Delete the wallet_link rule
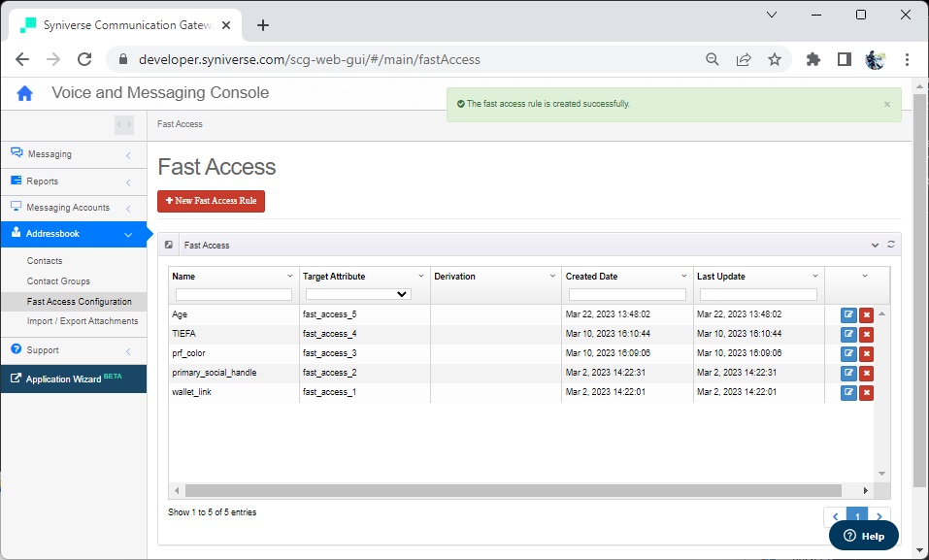This screenshot has width=929, height=560. [x=866, y=392]
